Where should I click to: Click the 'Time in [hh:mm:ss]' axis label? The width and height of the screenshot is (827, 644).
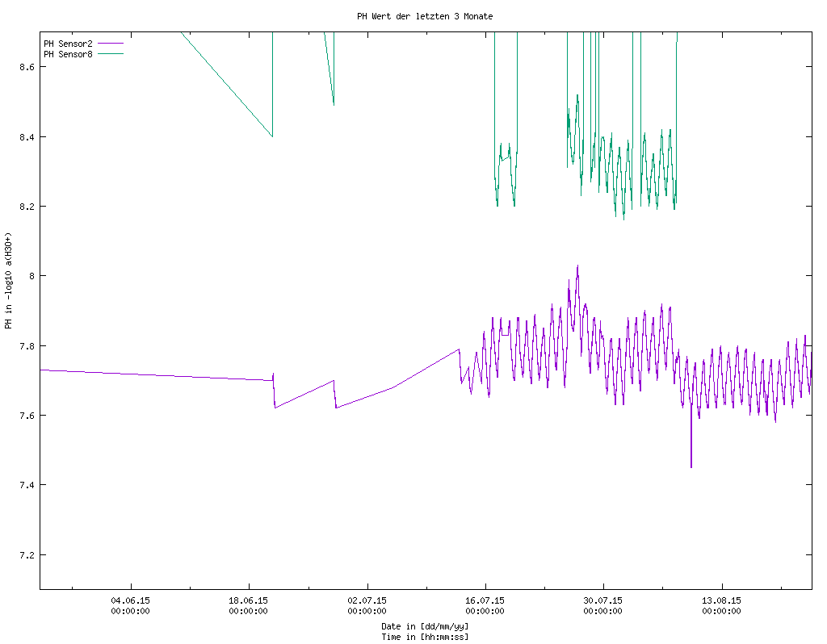(x=425, y=638)
